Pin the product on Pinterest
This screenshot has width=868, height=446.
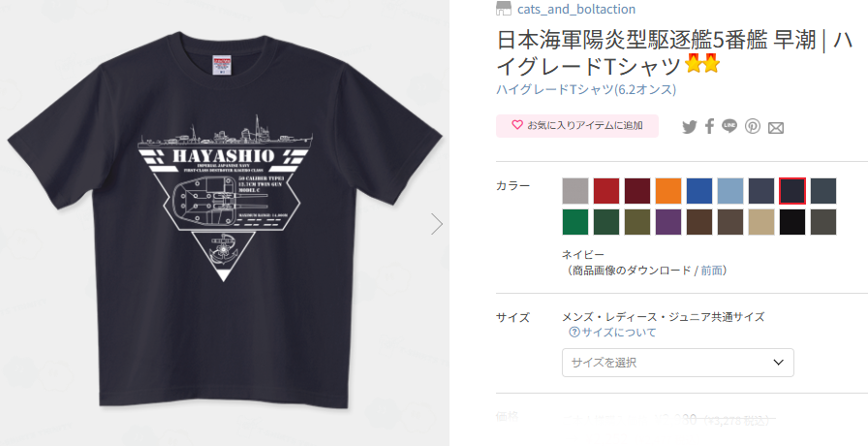coord(753,126)
